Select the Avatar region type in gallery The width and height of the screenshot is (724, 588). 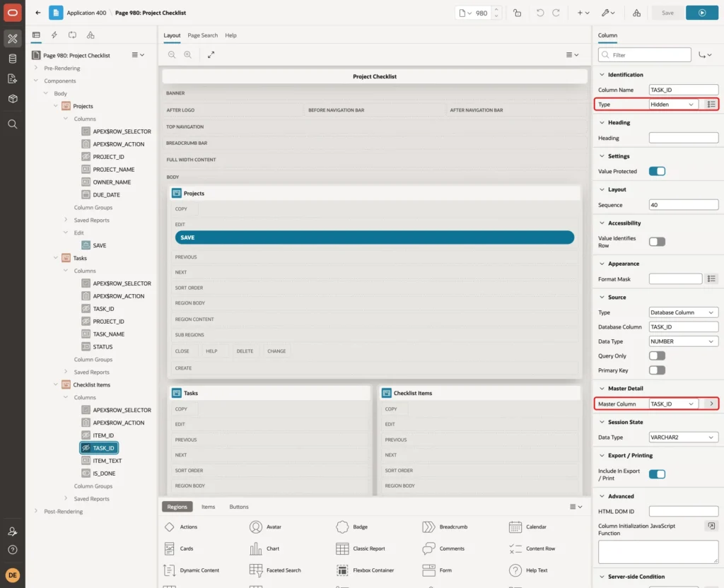(266, 527)
